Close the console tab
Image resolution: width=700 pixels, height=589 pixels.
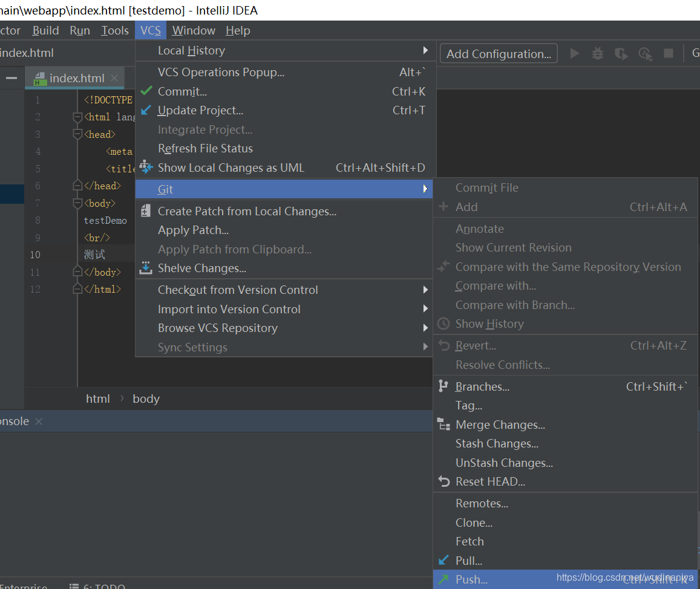click(x=39, y=421)
